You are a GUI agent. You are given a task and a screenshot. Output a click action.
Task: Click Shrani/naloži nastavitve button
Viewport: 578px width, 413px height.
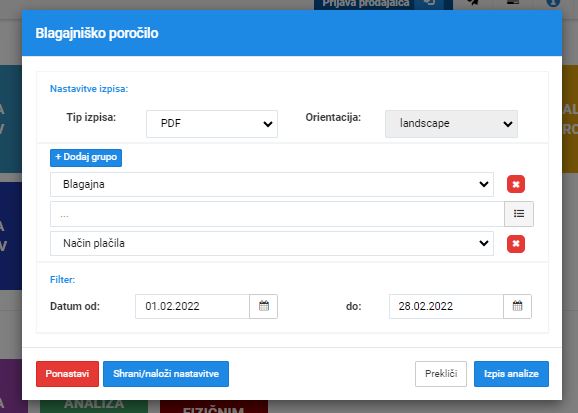[166, 374]
